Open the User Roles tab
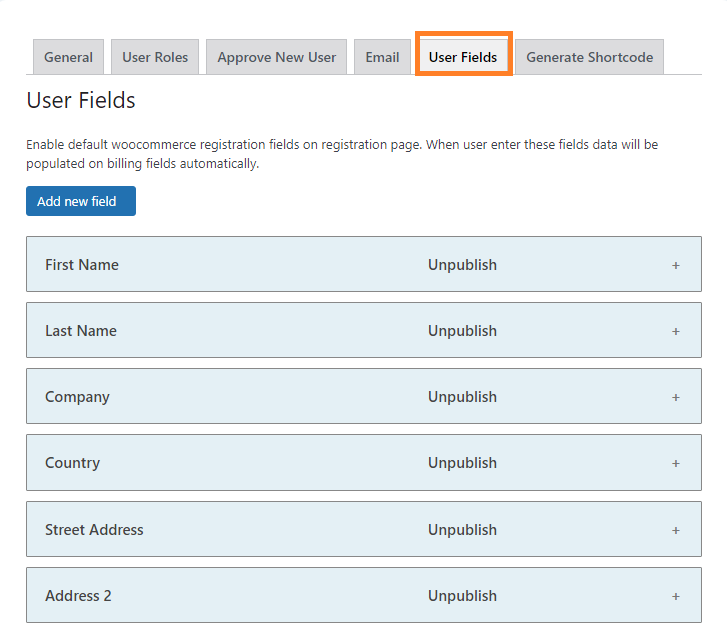This screenshot has width=727, height=630. coord(155,57)
